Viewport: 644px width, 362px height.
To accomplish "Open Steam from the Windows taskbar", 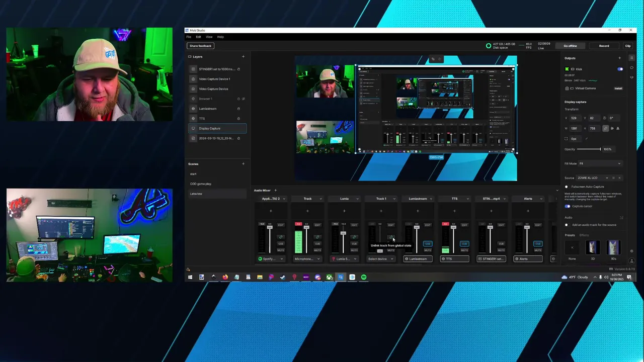I will click(283, 277).
